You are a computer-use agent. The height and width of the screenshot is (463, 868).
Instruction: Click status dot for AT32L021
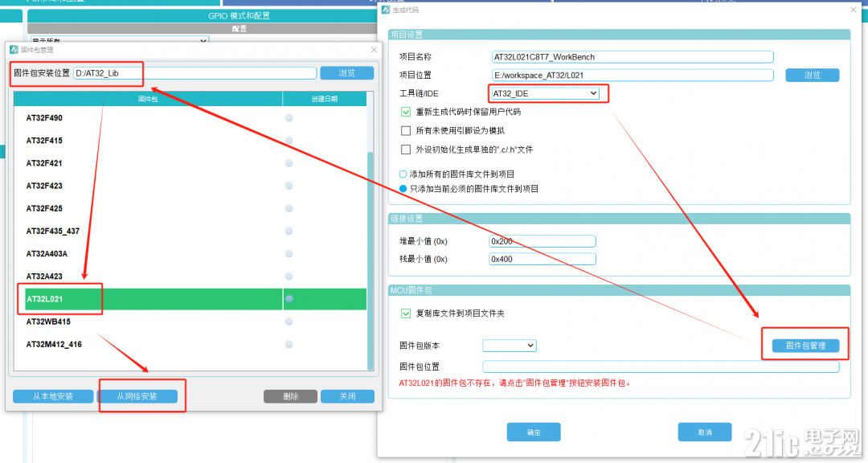(x=289, y=299)
